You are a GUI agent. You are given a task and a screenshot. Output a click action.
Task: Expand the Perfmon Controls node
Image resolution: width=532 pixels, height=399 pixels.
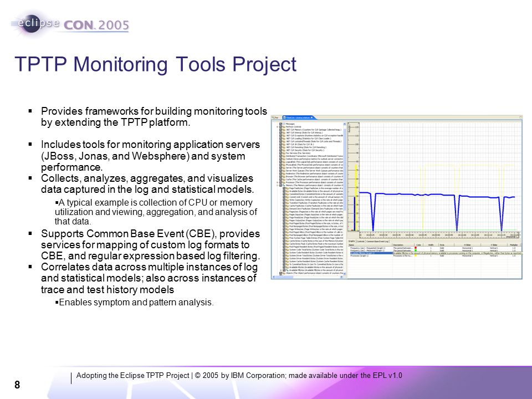point(278,127)
